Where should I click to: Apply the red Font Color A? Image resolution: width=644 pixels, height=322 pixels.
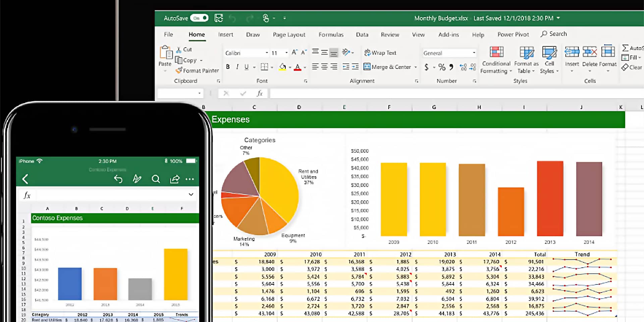tap(297, 67)
